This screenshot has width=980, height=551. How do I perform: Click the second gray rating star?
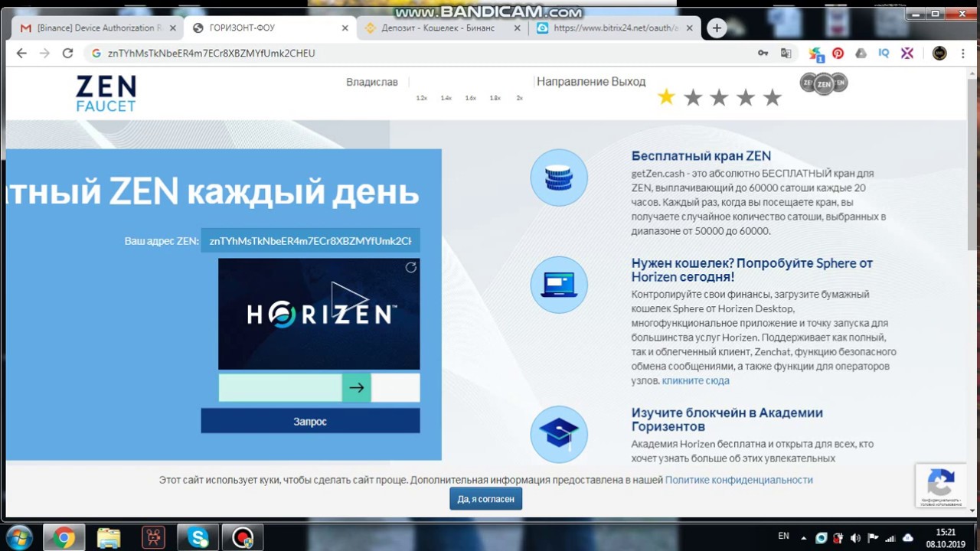click(693, 97)
